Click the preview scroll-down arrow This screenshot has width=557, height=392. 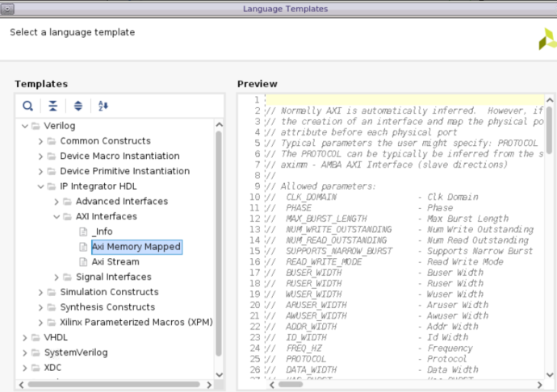tap(550, 374)
